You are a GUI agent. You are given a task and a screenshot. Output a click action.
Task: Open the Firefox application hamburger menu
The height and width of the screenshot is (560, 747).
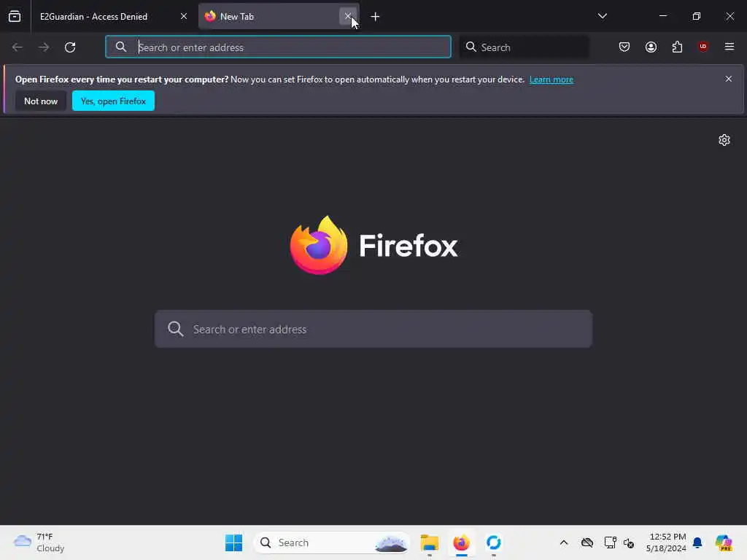[x=729, y=47]
